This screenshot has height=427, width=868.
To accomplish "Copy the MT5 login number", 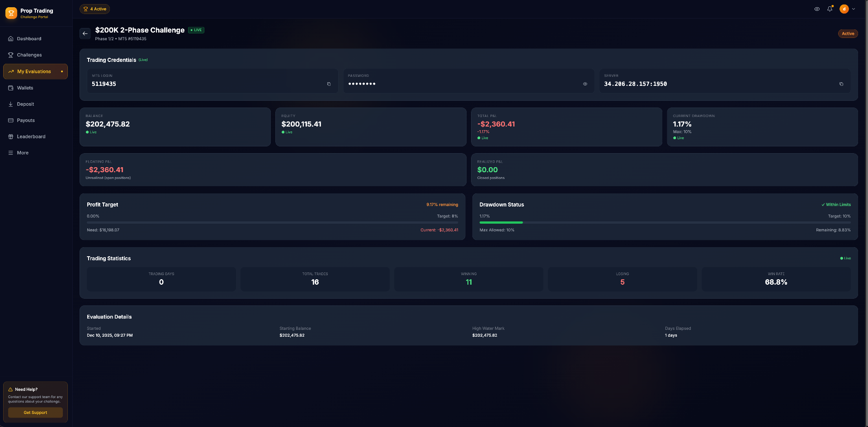I will click(329, 84).
